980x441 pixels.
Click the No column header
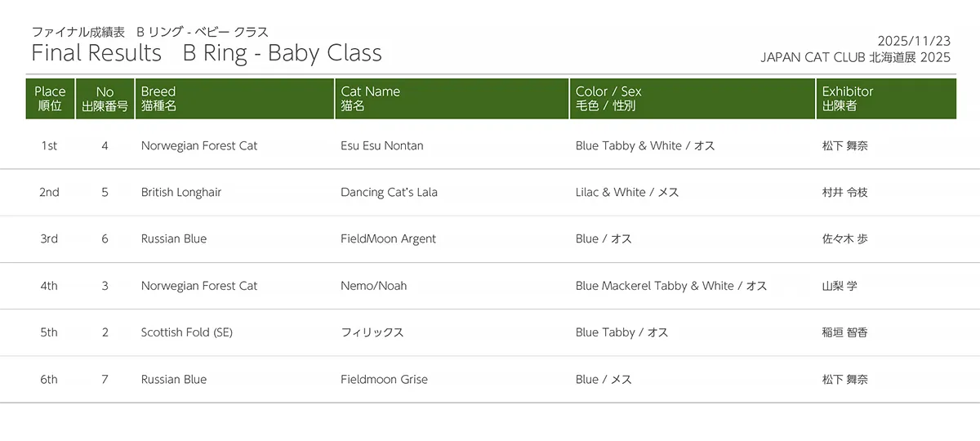coord(105,99)
